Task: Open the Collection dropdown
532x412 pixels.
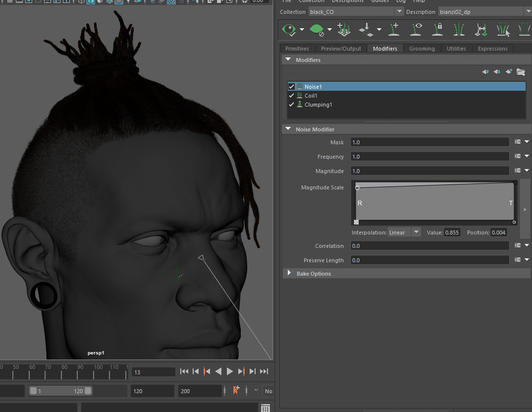Action: point(399,11)
